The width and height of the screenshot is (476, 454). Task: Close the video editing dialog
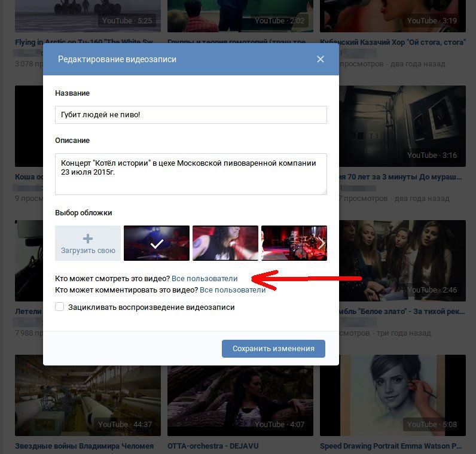coord(321,59)
